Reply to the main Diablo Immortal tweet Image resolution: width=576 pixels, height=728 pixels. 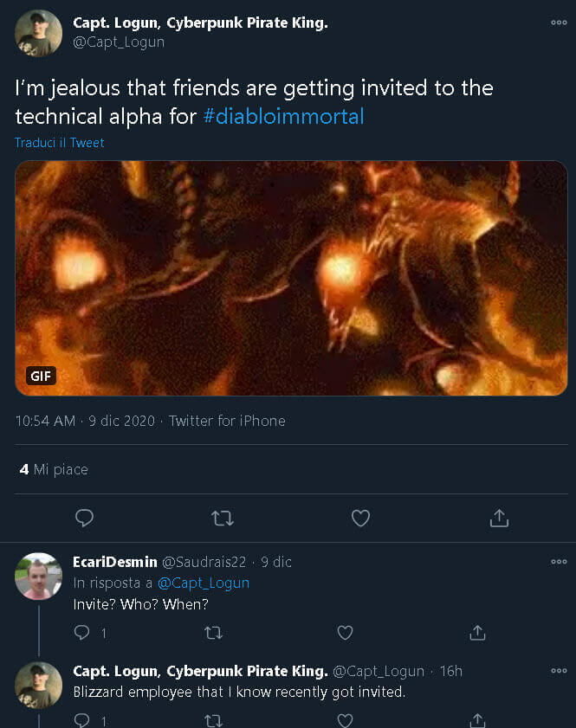[84, 518]
